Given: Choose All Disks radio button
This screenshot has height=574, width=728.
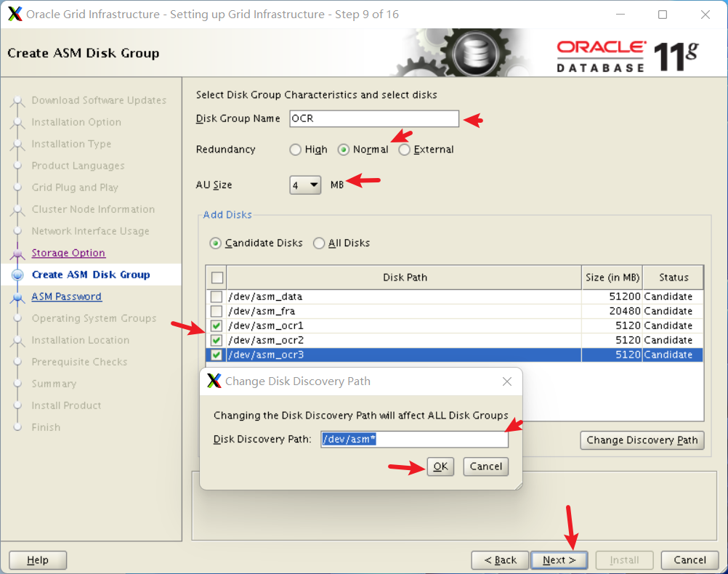Looking at the screenshot, I should coord(319,243).
